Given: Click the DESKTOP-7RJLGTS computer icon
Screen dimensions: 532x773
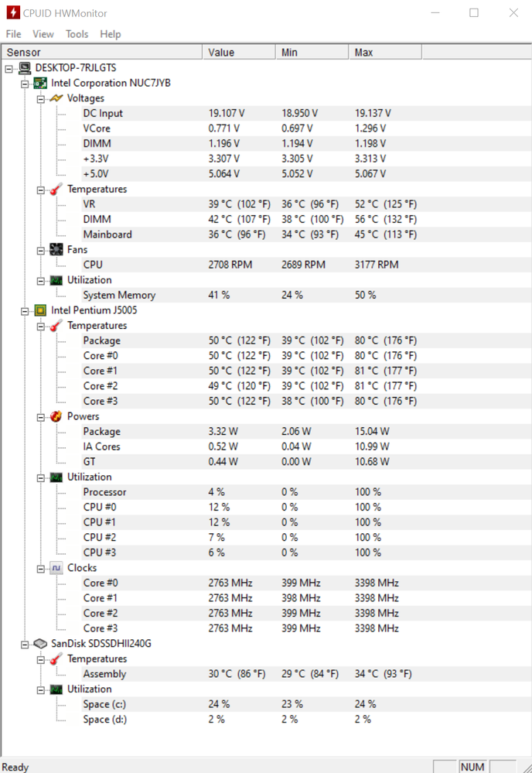Looking at the screenshot, I should (x=25, y=68).
